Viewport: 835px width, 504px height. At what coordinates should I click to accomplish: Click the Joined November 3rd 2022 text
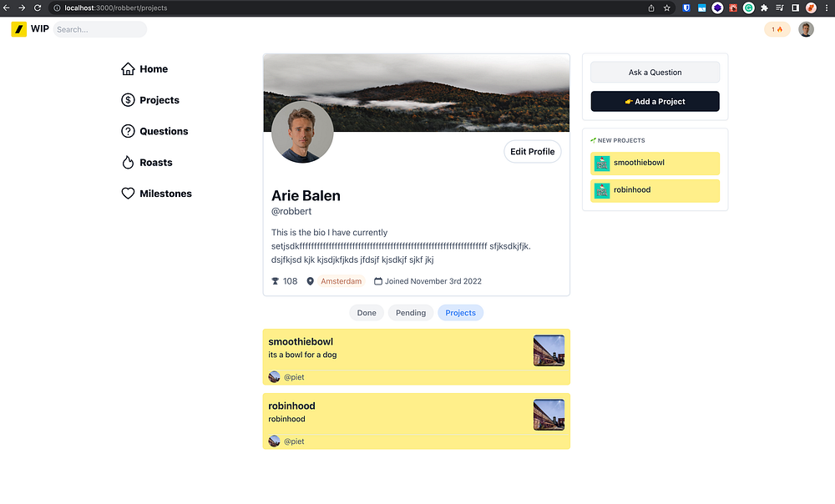[x=433, y=281]
